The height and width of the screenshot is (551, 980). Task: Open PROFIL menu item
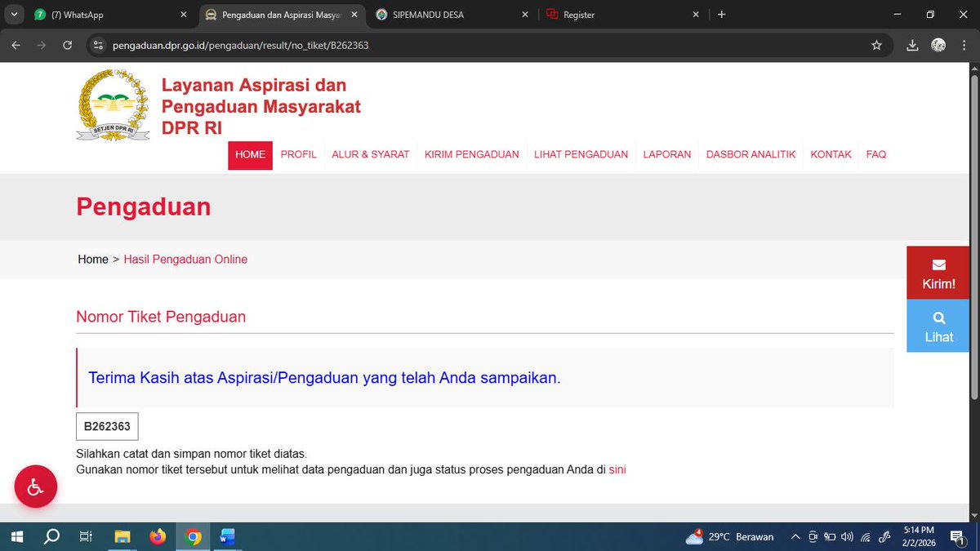[x=298, y=155]
